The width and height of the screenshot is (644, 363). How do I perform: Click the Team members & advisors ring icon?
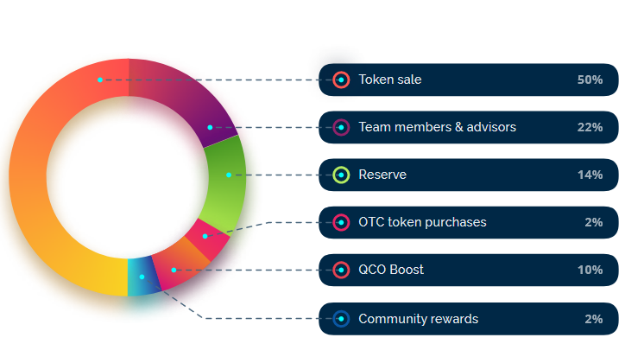(341, 127)
